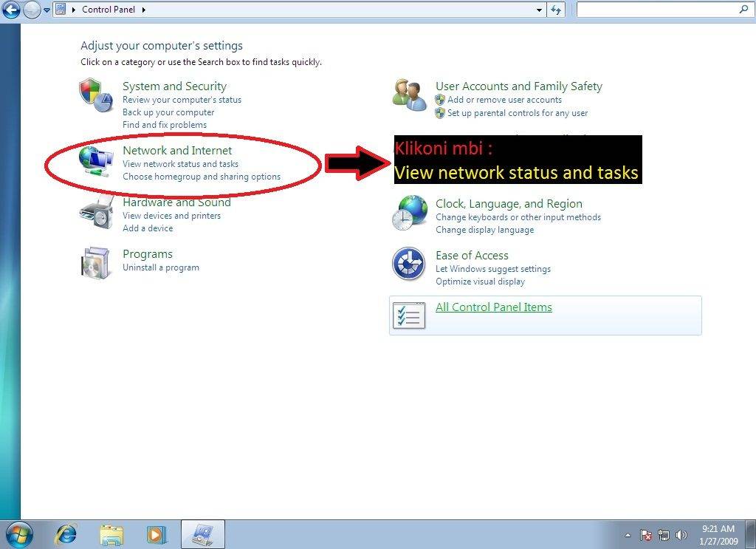
Task: Click the Hardware and Sound printer icon
Action: pyautogui.click(x=95, y=213)
